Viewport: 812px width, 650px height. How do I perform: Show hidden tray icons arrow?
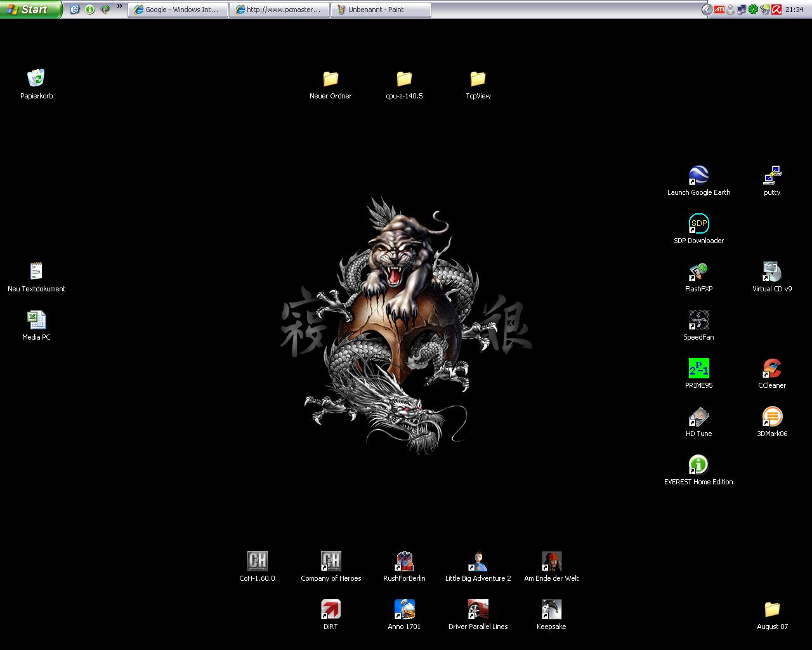pos(706,10)
